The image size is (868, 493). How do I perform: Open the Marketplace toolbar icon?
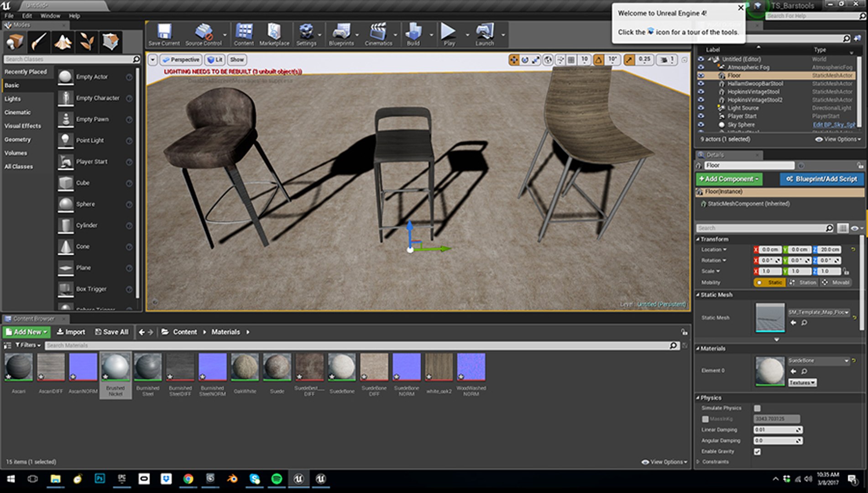[x=274, y=35]
